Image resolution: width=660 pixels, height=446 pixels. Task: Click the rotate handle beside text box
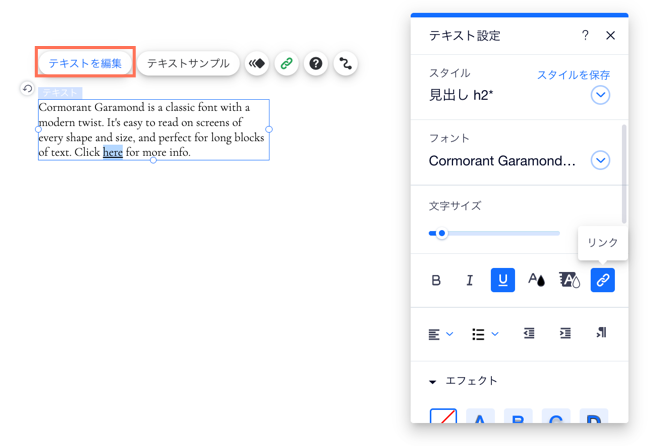click(x=27, y=89)
